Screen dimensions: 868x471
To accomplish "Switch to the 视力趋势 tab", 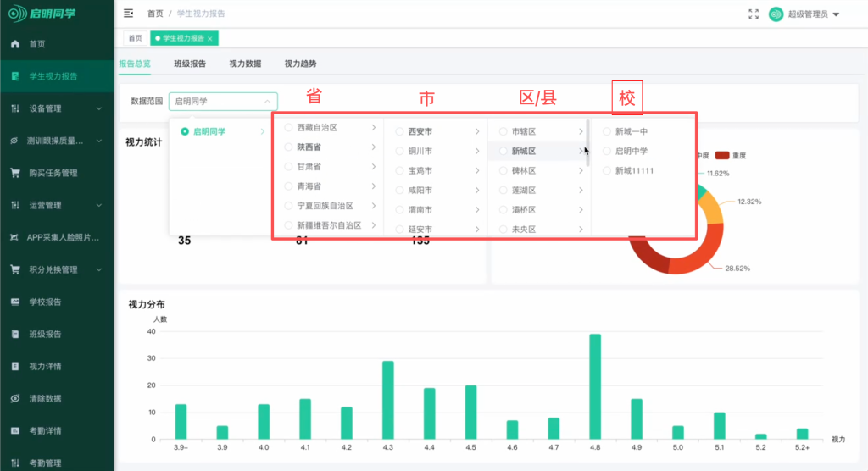I will click(x=300, y=64).
